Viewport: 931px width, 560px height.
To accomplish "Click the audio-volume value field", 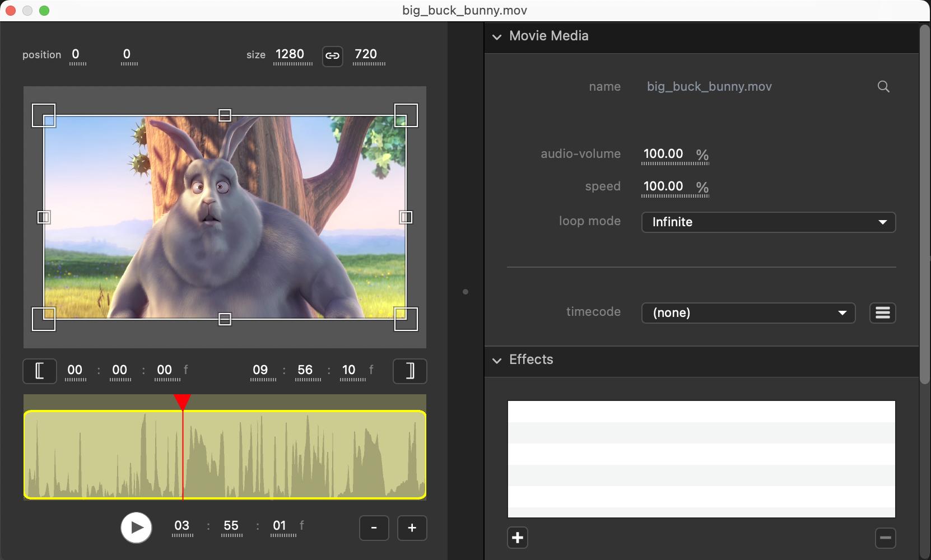I will [x=663, y=154].
